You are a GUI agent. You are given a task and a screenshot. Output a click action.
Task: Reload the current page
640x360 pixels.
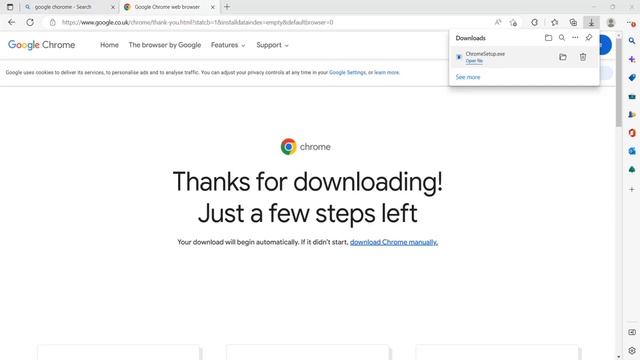pyautogui.click(x=30, y=22)
